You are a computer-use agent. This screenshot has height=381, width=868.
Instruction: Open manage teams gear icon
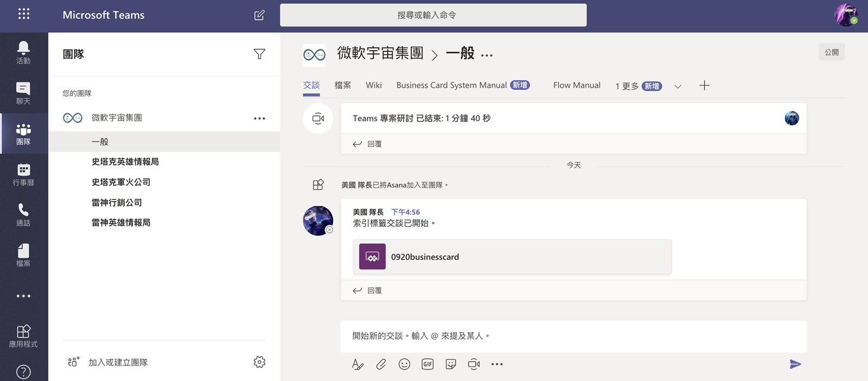coord(259,362)
